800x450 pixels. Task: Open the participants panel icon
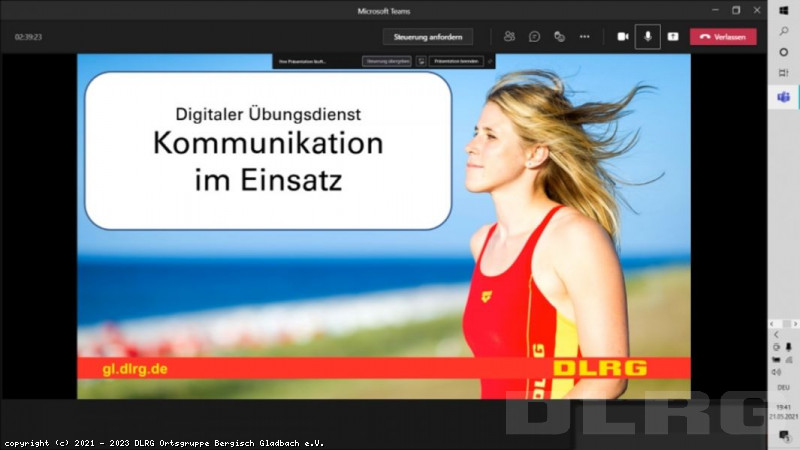pyautogui.click(x=509, y=36)
